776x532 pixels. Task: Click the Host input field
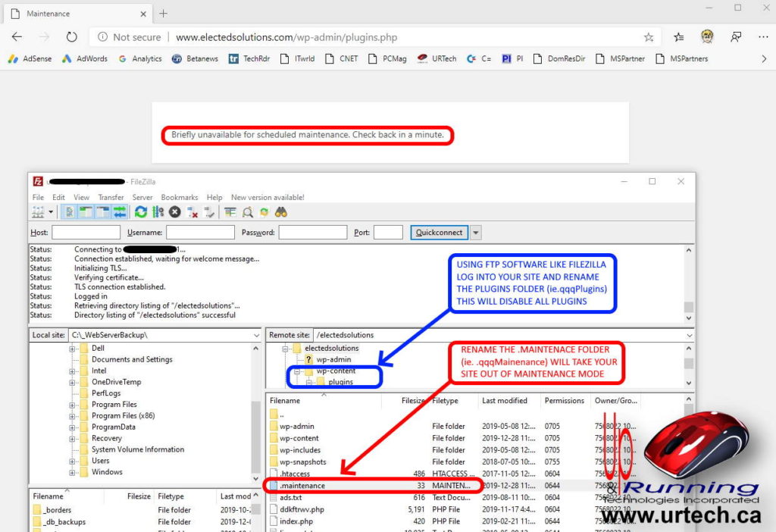click(x=86, y=233)
